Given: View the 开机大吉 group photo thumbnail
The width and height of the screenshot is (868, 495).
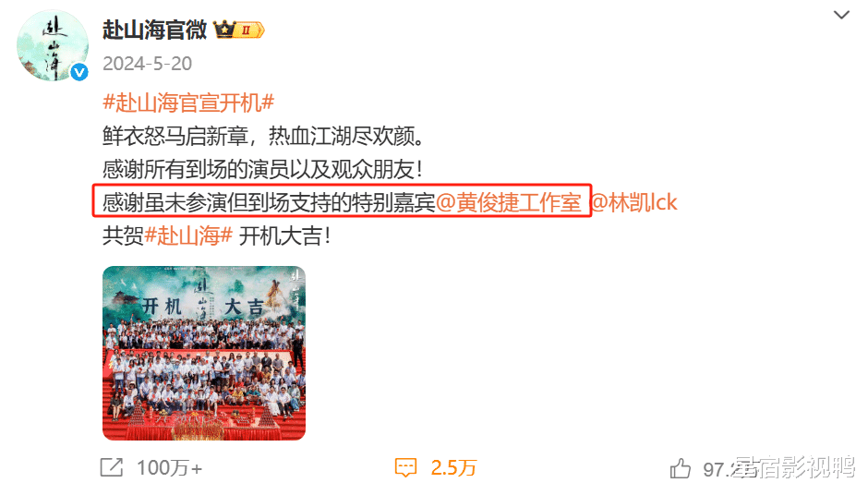Looking at the screenshot, I should click(204, 354).
